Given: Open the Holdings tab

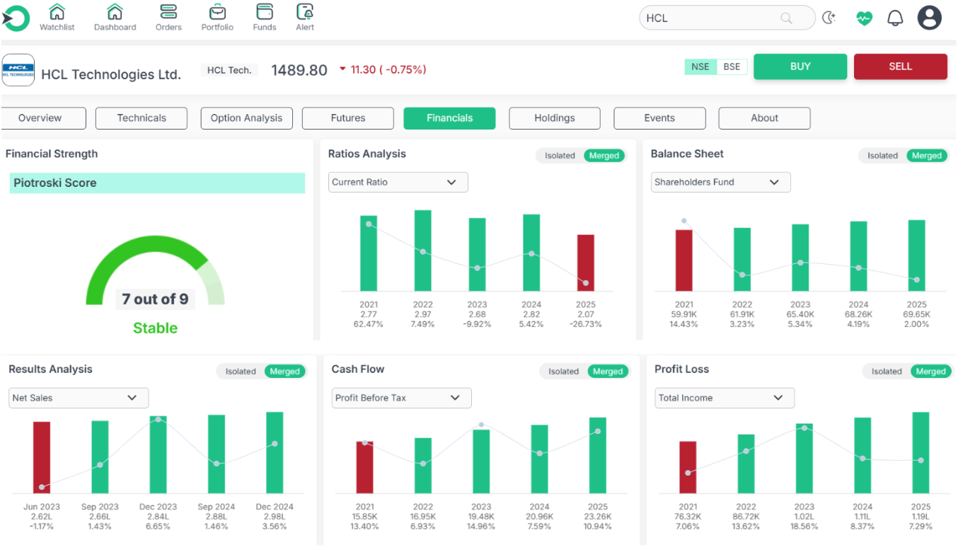Looking at the screenshot, I should (555, 118).
